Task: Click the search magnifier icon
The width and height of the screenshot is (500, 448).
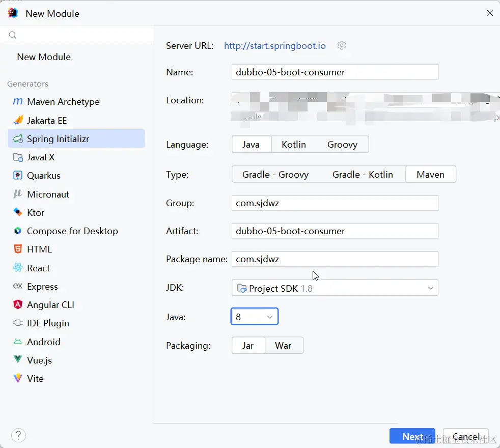Action: pos(12,35)
